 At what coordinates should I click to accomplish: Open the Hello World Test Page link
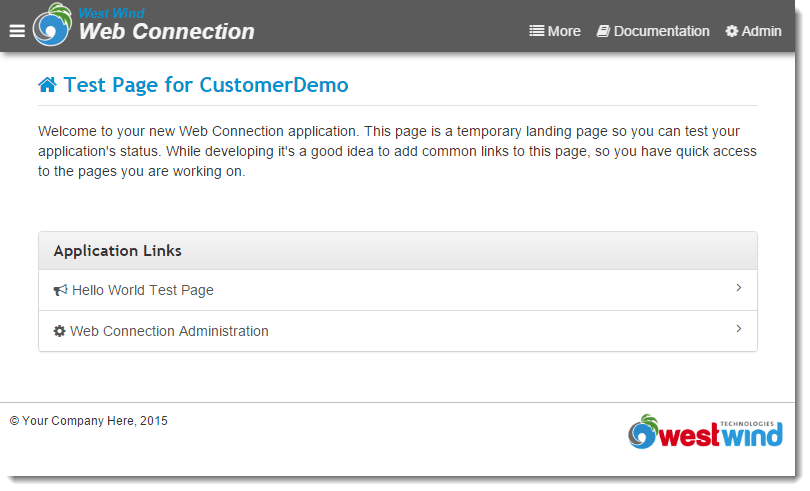click(398, 290)
